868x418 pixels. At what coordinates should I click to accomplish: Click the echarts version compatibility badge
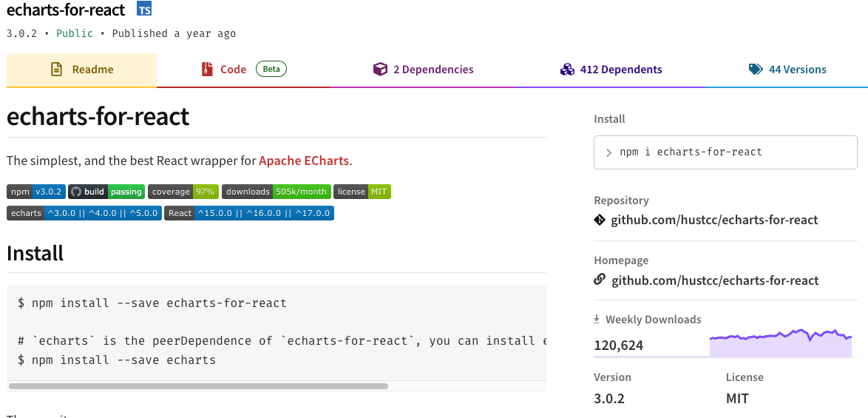click(x=84, y=213)
